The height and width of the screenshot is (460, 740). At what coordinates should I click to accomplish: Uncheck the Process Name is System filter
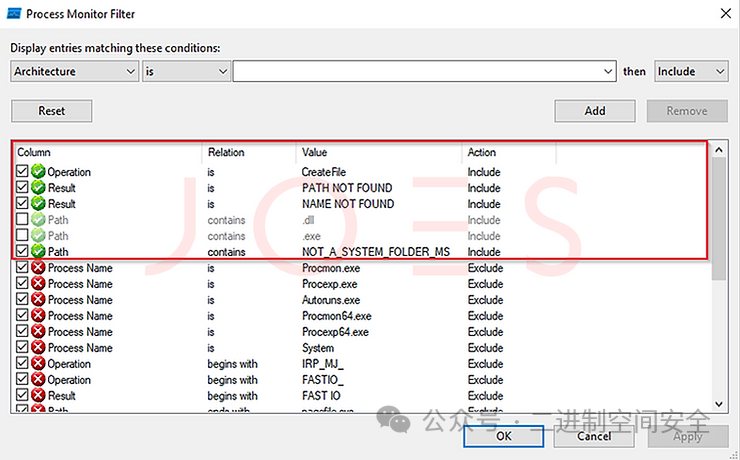pos(22,348)
